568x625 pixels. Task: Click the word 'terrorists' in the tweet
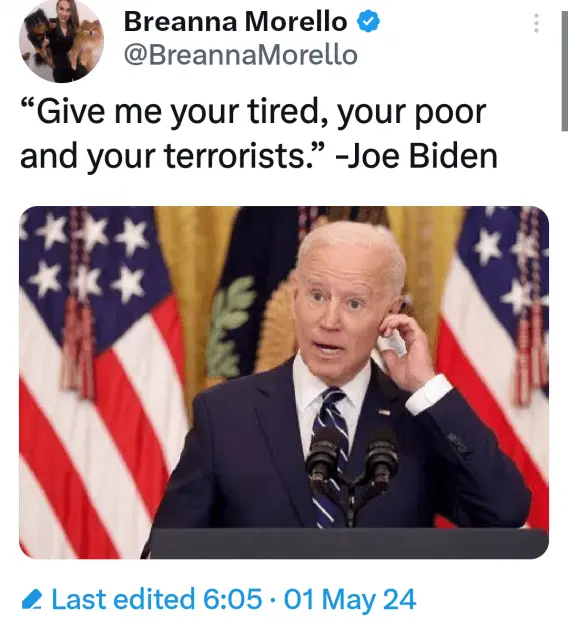click(x=235, y=155)
